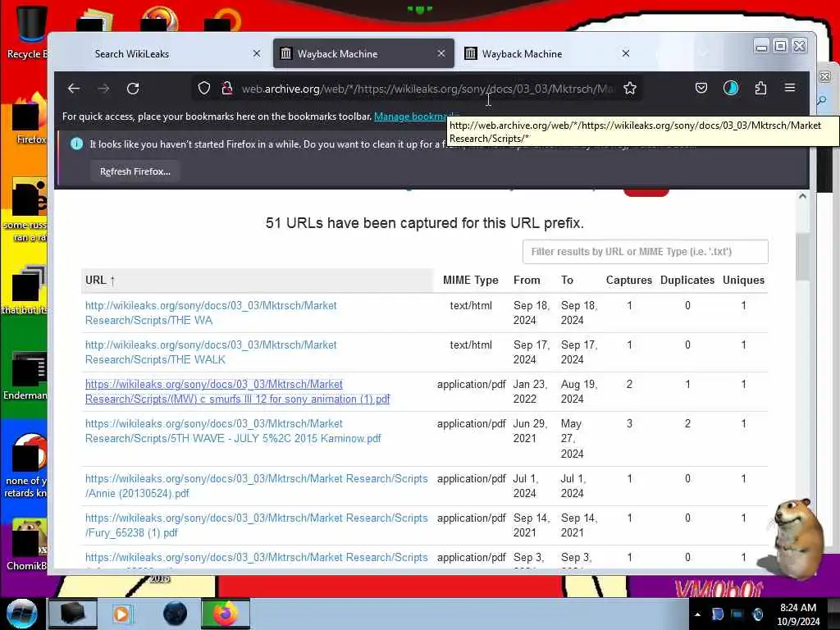Click the '51 URLs have been captured' heading

424,223
